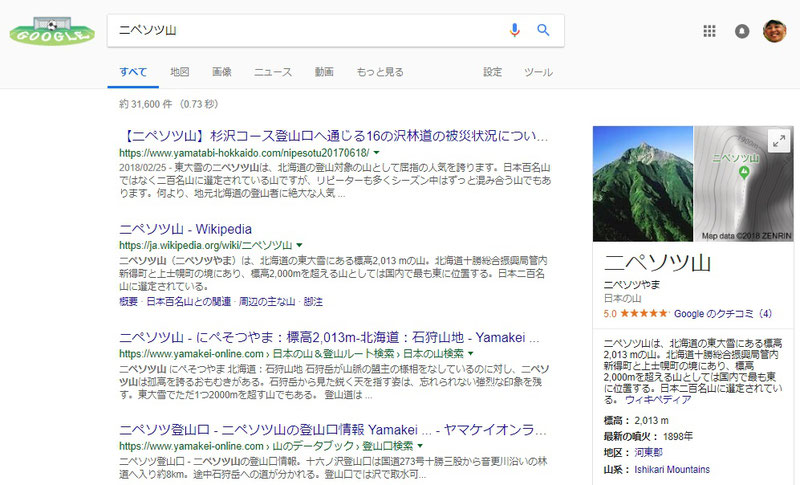Click the 最新の噴火： 1898年 fact
The image size is (800, 485).
(x=648, y=437)
